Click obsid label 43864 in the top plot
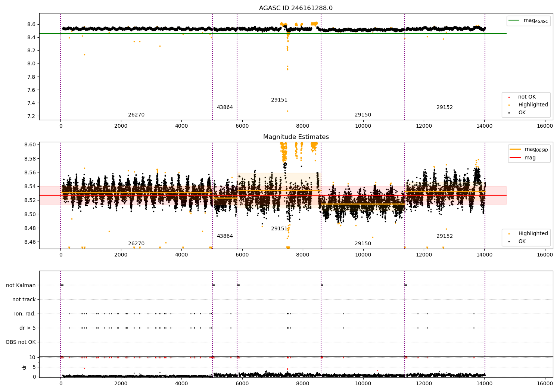The image size is (560, 392). pos(225,108)
